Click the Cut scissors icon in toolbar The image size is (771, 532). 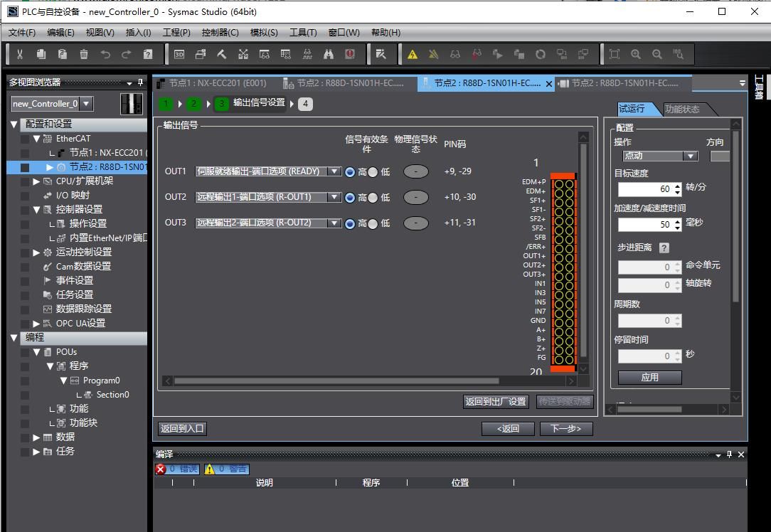click(20, 54)
